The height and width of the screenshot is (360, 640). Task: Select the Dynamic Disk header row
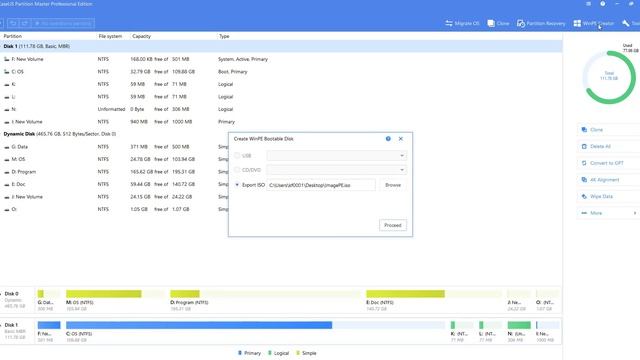tap(281, 134)
